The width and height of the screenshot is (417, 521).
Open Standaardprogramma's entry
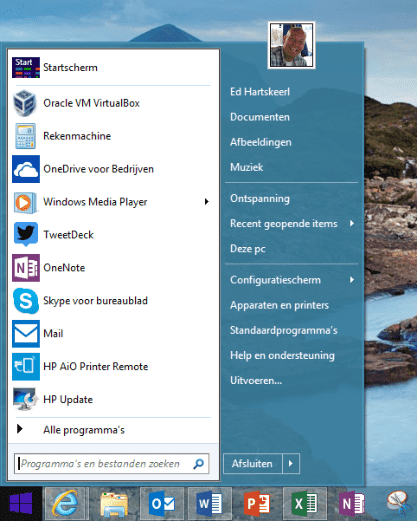(x=284, y=330)
